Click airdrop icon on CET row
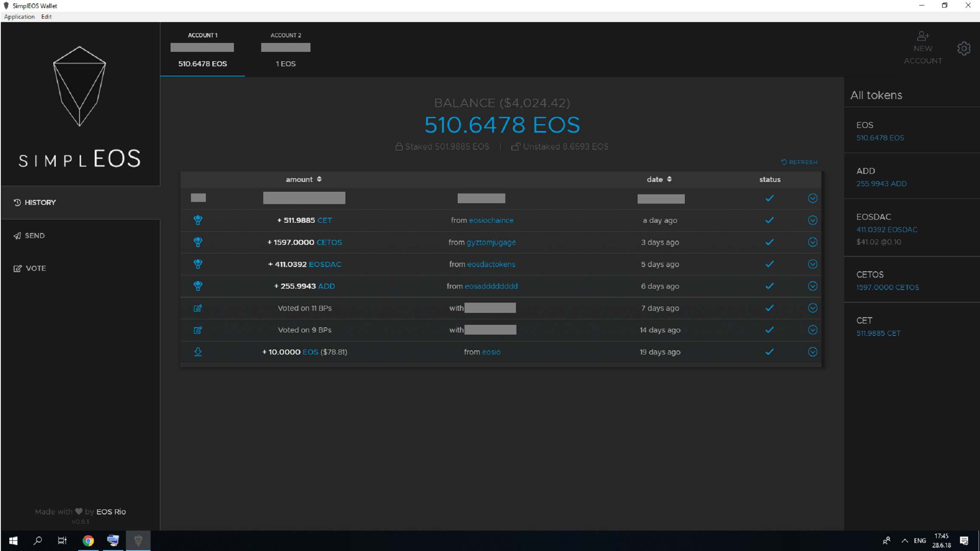This screenshot has width=980, height=551. point(198,220)
